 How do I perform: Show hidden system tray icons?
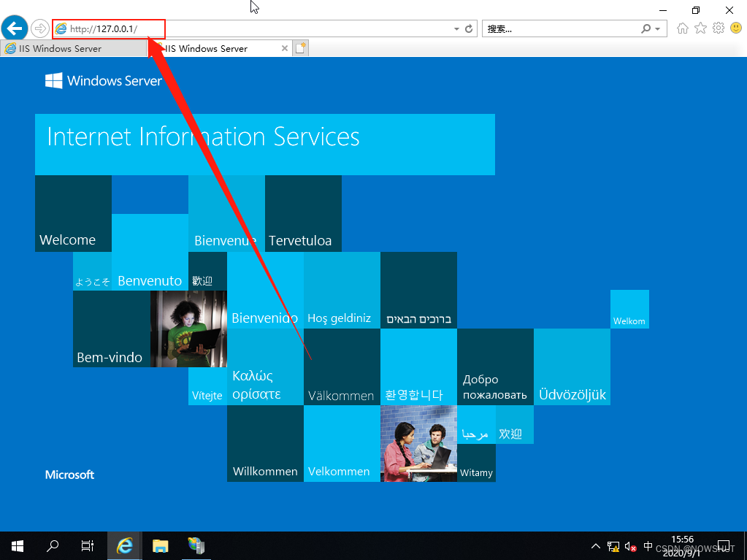(596, 546)
